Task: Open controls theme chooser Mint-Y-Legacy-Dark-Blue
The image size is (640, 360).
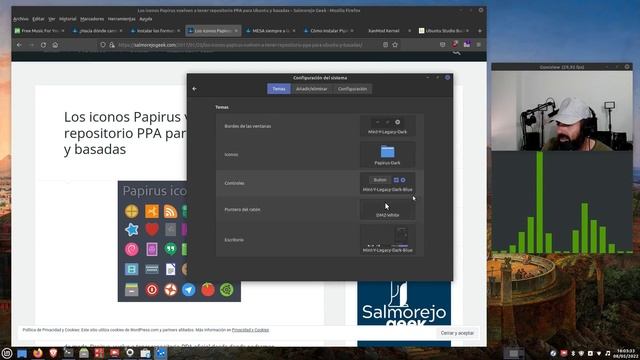Action: pyautogui.click(x=387, y=183)
